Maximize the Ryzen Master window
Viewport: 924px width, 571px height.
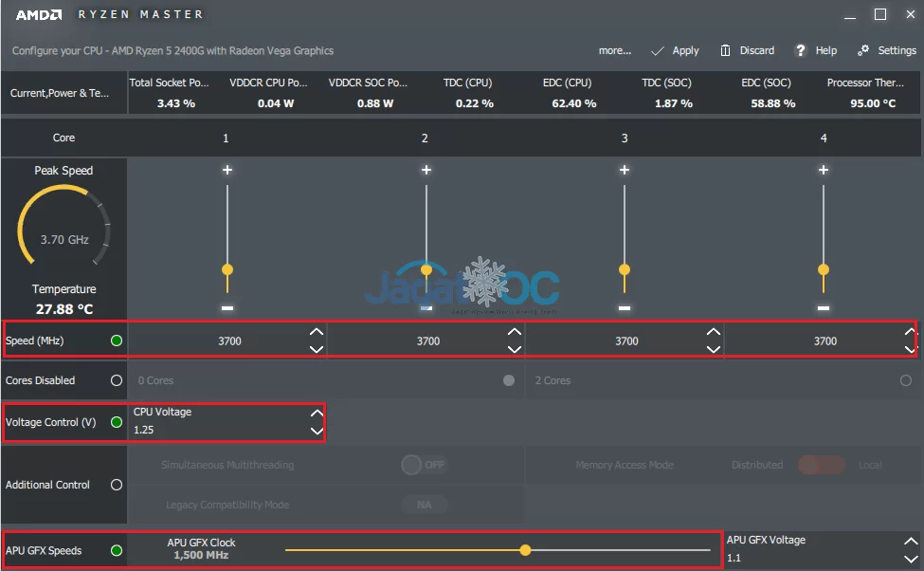[x=880, y=15]
